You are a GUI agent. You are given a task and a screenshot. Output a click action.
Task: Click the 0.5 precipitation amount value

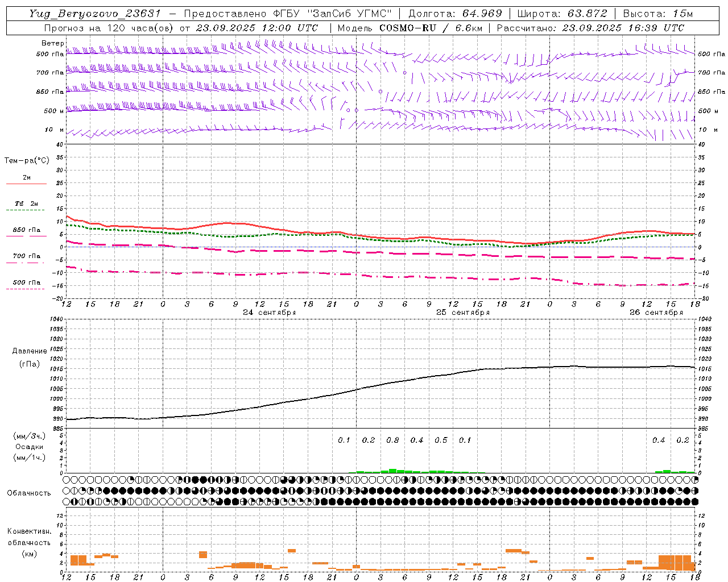click(x=441, y=440)
